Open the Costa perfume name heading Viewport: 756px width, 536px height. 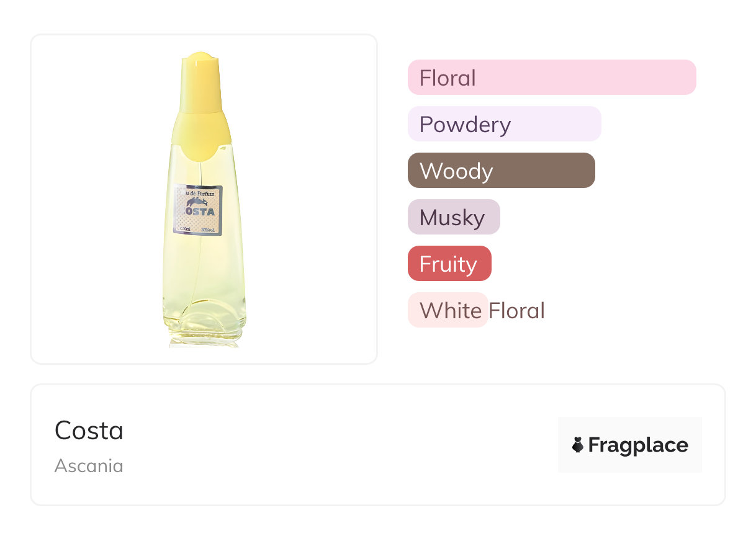(x=89, y=431)
